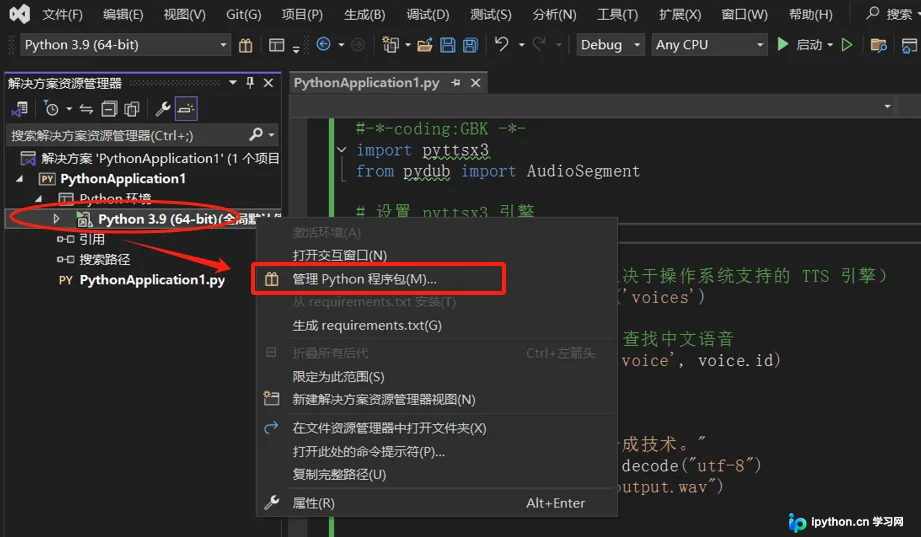Collapse the import block fold chevron
Image resolution: width=921 pixels, height=537 pixels.
[342, 150]
